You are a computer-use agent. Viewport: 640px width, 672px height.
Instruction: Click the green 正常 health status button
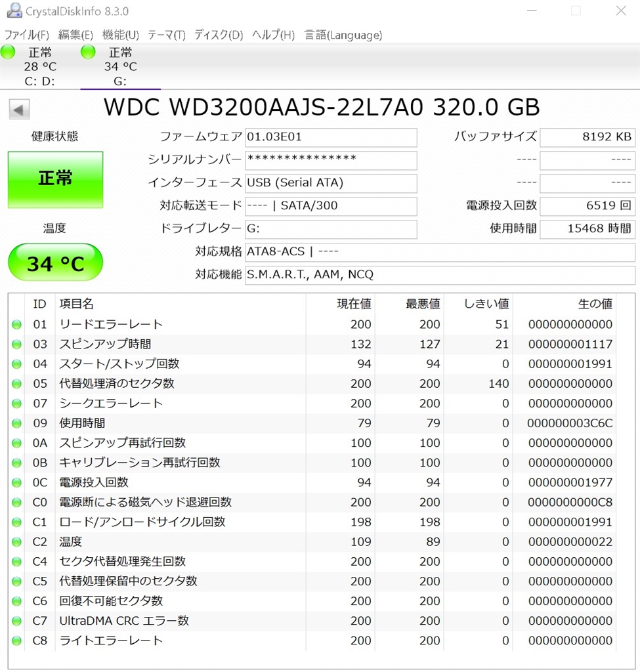pos(55,180)
